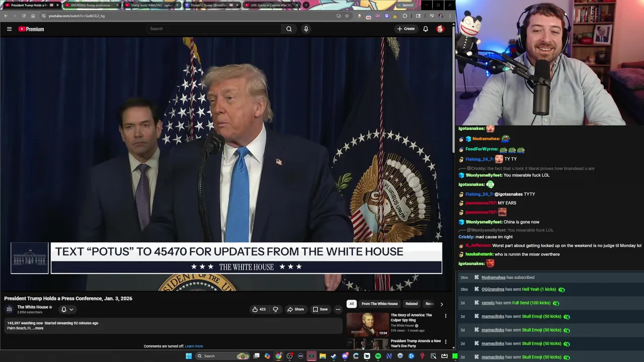Click the video title text
This screenshot has height=362, width=644.
click(x=68, y=299)
